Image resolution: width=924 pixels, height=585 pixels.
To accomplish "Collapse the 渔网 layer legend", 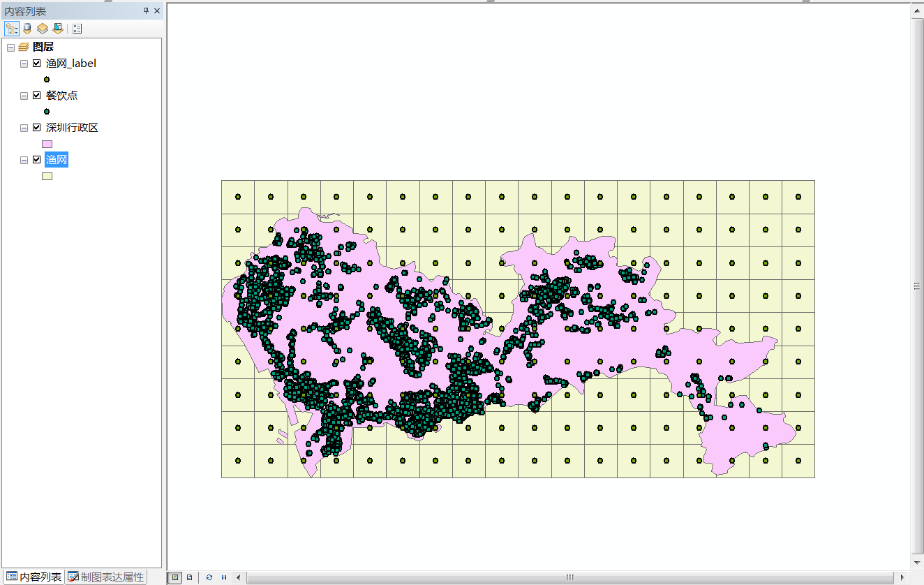I will pyautogui.click(x=24, y=160).
